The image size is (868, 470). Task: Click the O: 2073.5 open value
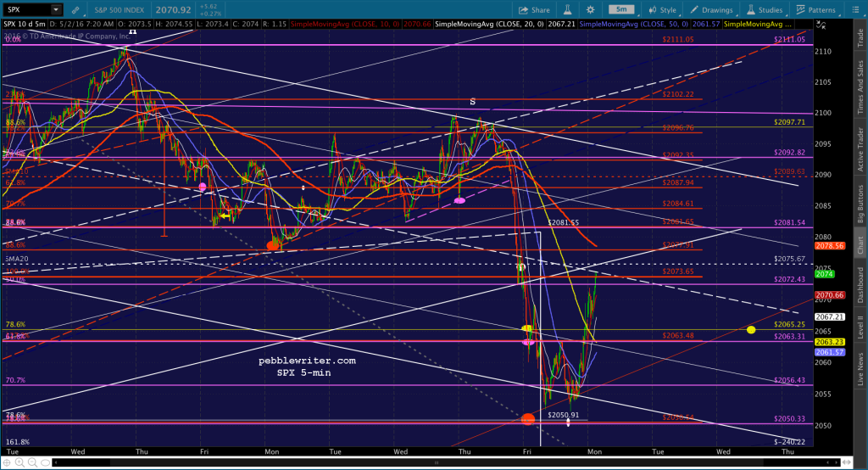pos(133,25)
